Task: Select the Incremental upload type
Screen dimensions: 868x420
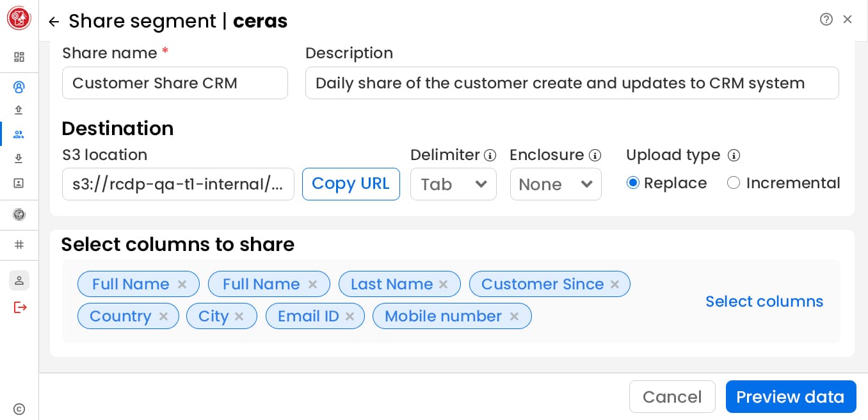Action: pos(734,183)
